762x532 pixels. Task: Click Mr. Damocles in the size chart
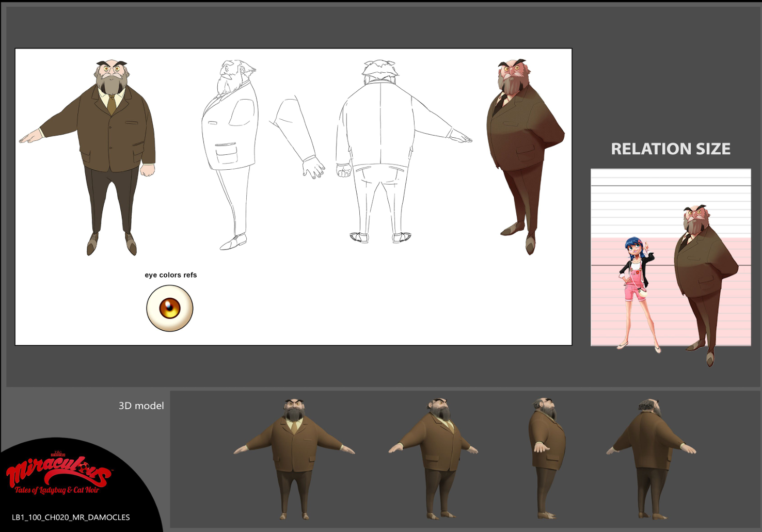(706, 285)
